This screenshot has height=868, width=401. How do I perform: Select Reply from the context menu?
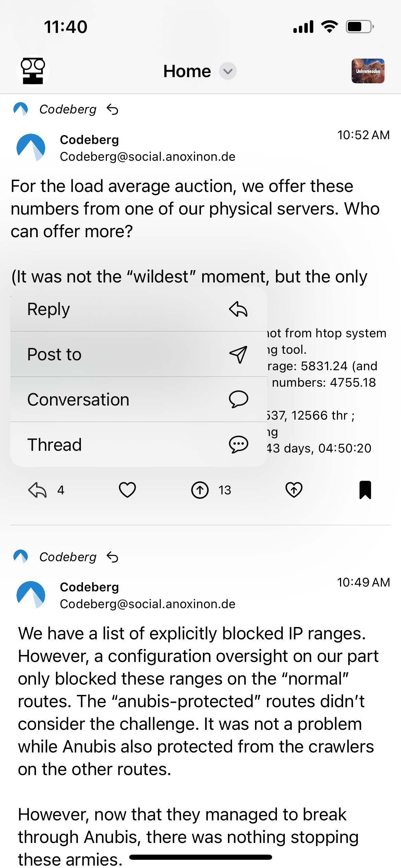pyautogui.click(x=139, y=309)
